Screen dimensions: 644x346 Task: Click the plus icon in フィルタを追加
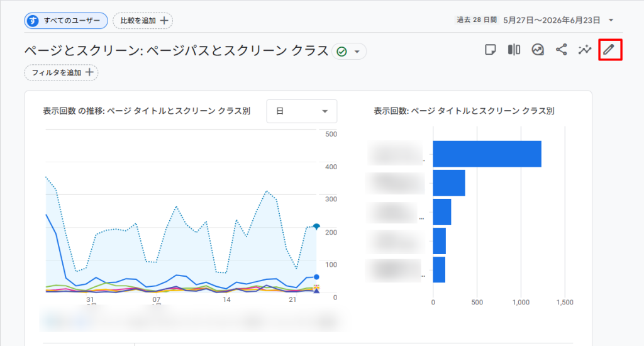[89, 73]
